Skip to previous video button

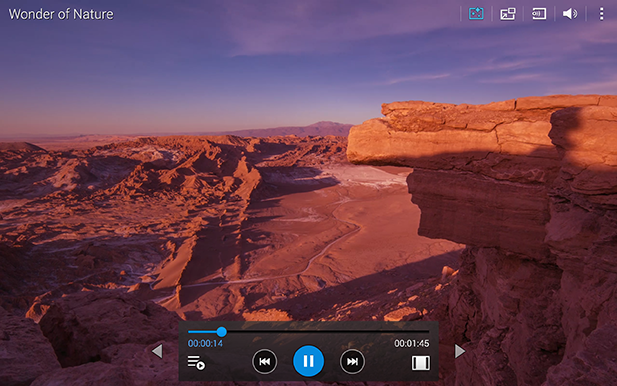pos(264,361)
